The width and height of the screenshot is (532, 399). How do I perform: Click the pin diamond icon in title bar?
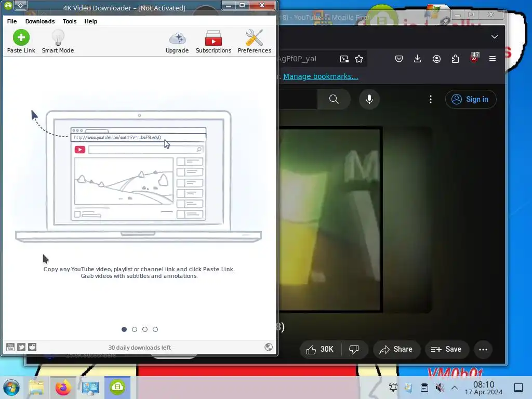(21, 5)
